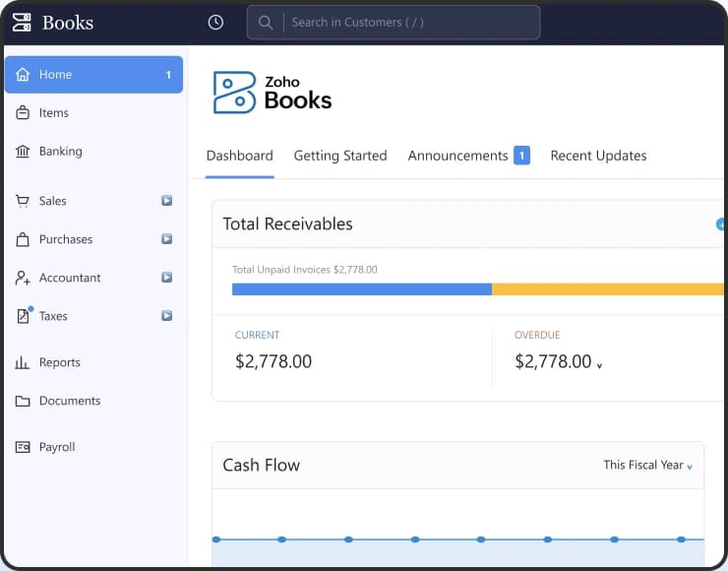Open the Recent Updates tab
This screenshot has height=571, width=728.
tap(598, 156)
